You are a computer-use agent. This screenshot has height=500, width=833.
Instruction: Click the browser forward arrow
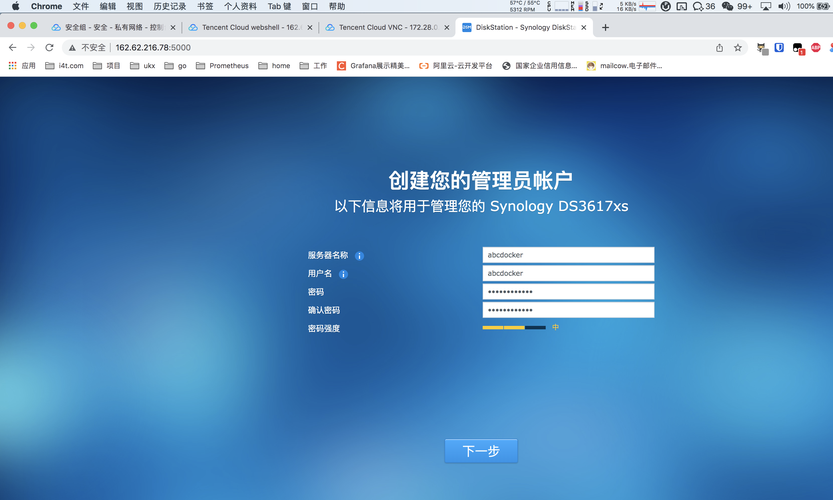pyautogui.click(x=31, y=47)
